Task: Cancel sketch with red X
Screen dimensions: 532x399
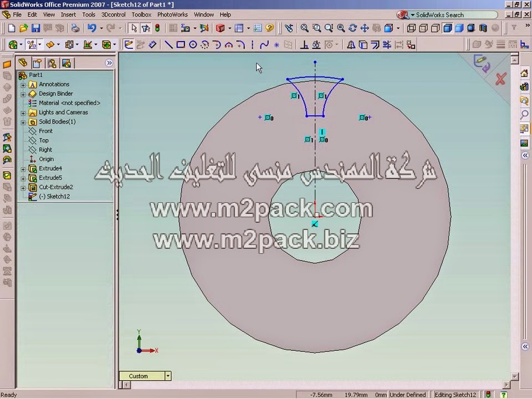Action: [x=501, y=79]
